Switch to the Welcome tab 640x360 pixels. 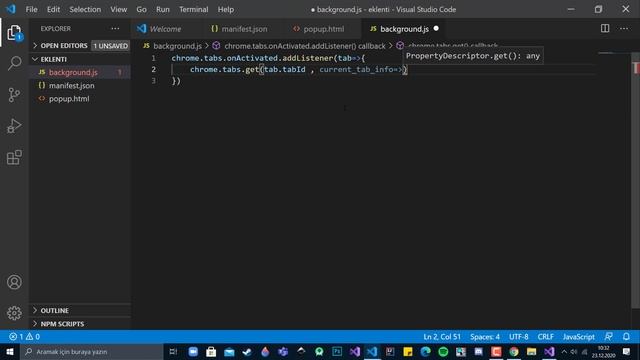coord(165,29)
